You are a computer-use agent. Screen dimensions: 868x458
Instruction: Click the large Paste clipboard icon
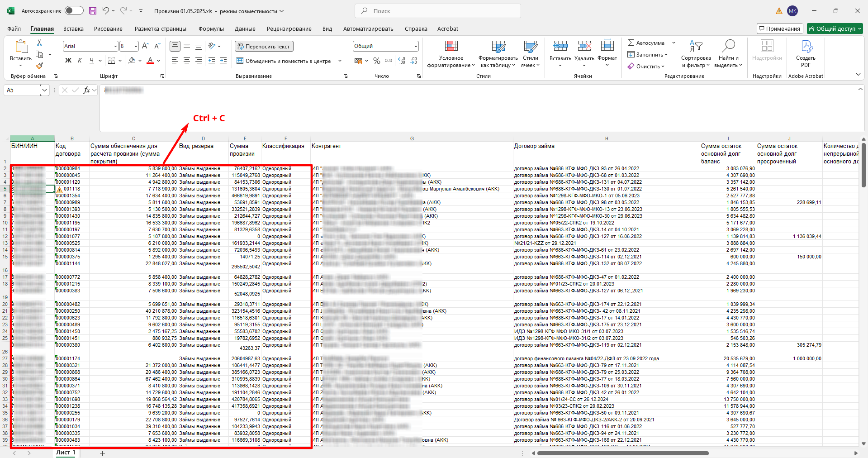(x=21, y=46)
